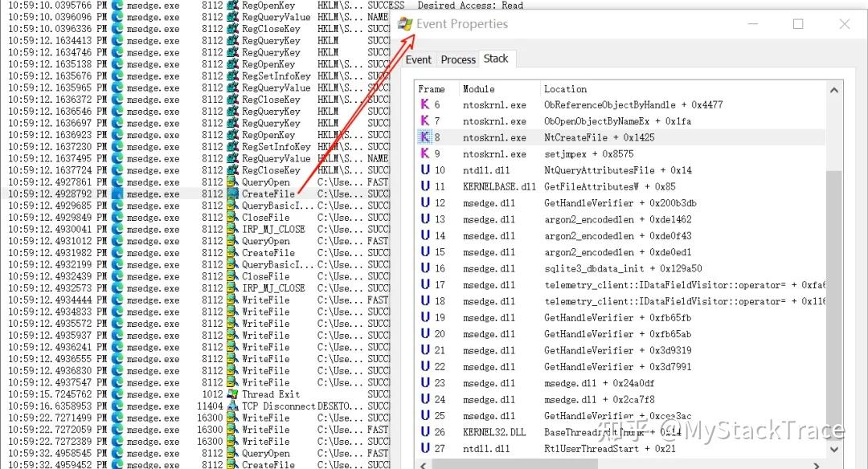Click the registry icon beside RegQueryValue at 10:59:10.0396096
Viewport: 868px width, 469px height.
[233, 17]
